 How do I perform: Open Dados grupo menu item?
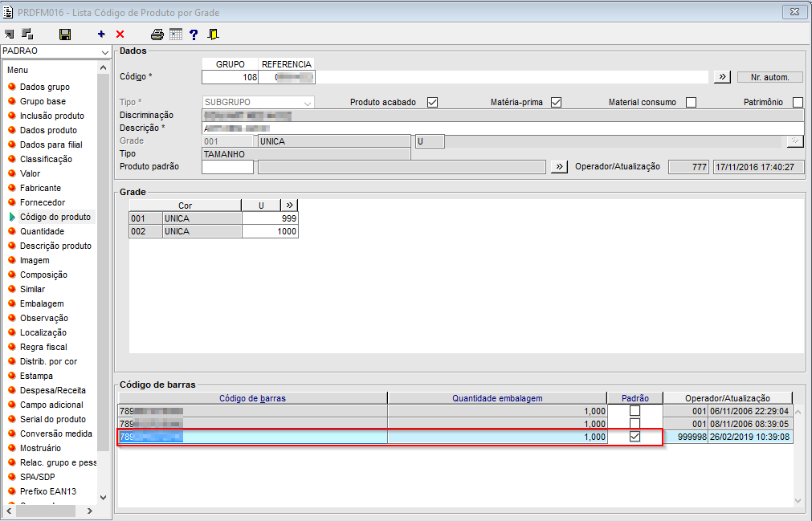point(44,87)
